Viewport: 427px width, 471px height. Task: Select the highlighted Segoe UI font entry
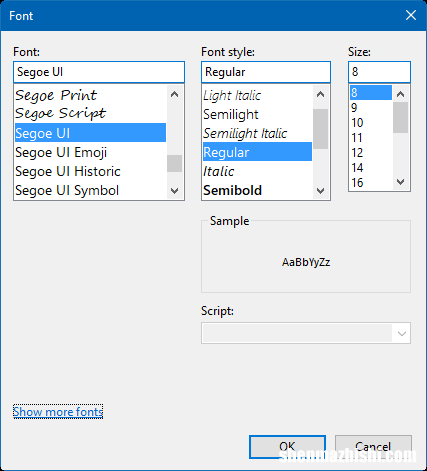tap(90, 133)
